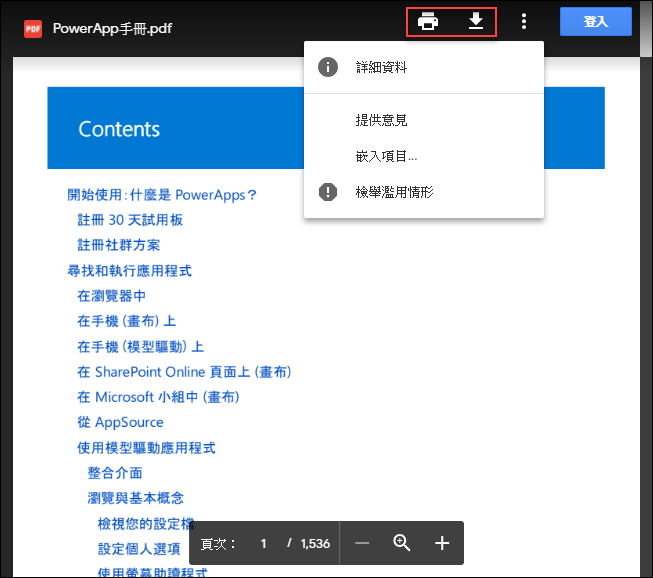Select 詳細資料 from the menu
The height and width of the screenshot is (578, 653).
[424, 67]
